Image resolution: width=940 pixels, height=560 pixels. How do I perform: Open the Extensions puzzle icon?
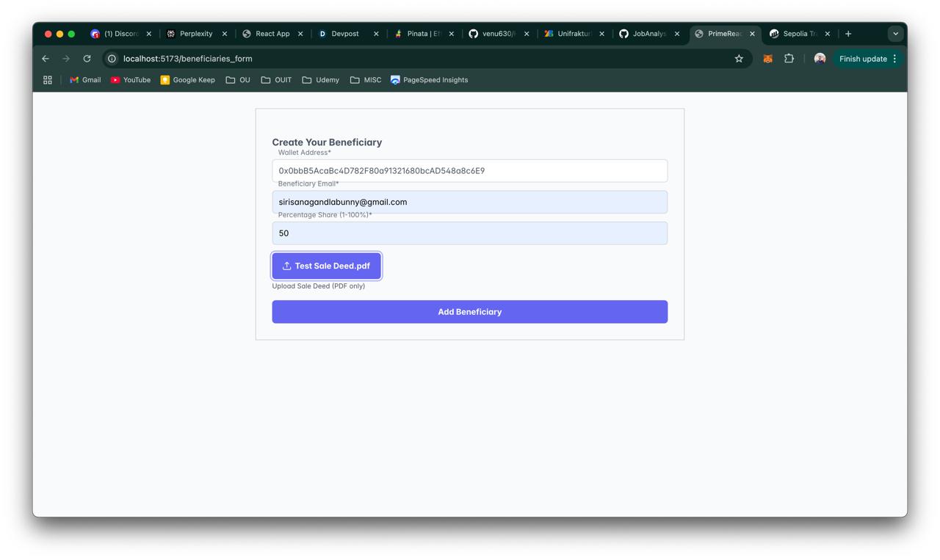pyautogui.click(x=789, y=59)
